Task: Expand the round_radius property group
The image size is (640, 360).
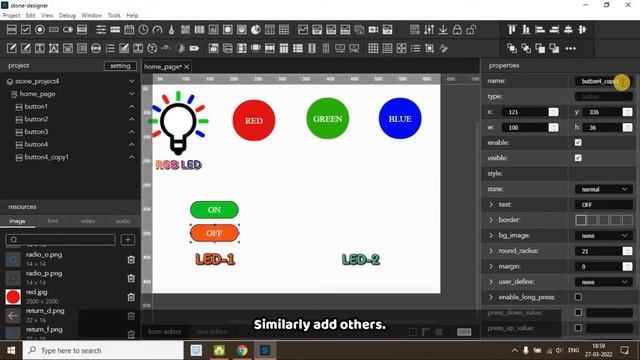Action: coord(491,251)
